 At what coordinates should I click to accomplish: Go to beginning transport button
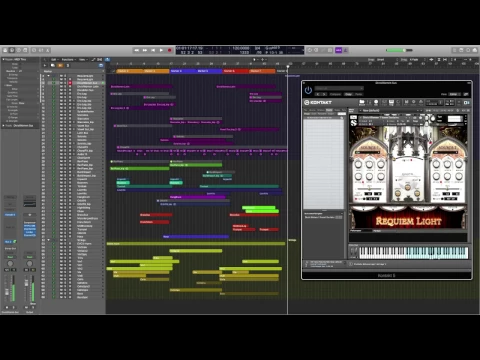153,50
